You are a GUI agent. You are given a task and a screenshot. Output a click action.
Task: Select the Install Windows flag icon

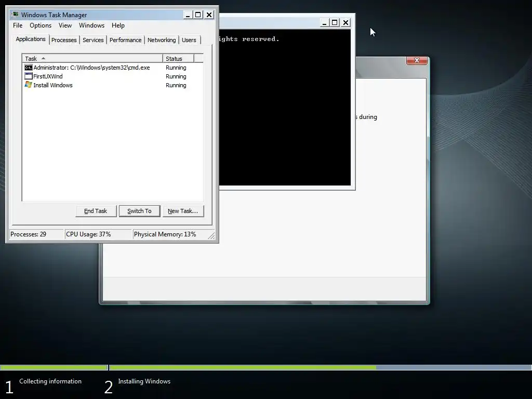[29, 85]
